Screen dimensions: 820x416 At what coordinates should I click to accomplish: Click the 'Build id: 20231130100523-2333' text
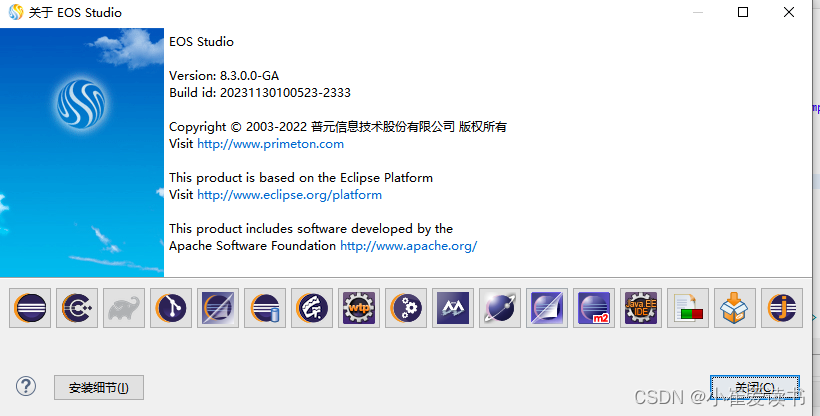[x=260, y=93]
